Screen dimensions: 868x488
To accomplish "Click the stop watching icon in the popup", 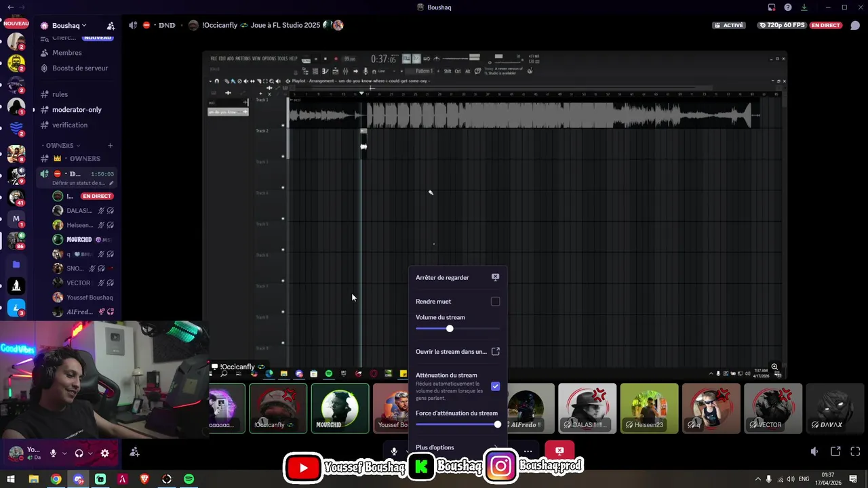I will [495, 277].
